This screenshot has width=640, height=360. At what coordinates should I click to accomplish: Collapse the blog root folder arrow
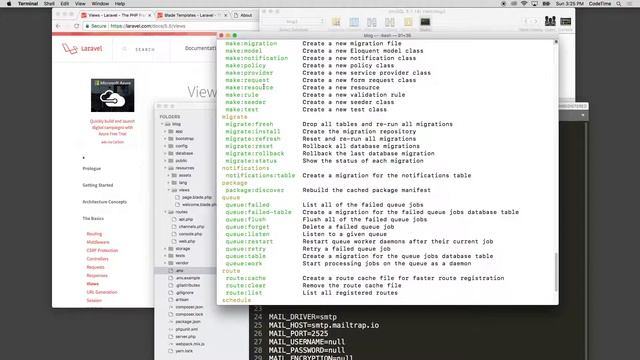click(x=162, y=124)
